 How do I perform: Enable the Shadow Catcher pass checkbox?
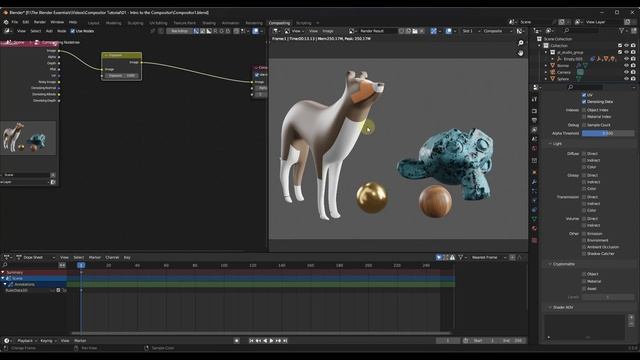pos(584,253)
